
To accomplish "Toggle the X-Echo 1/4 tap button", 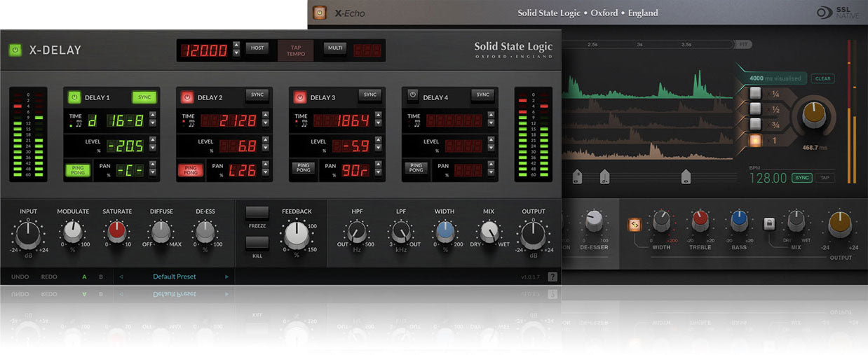I will tap(756, 93).
